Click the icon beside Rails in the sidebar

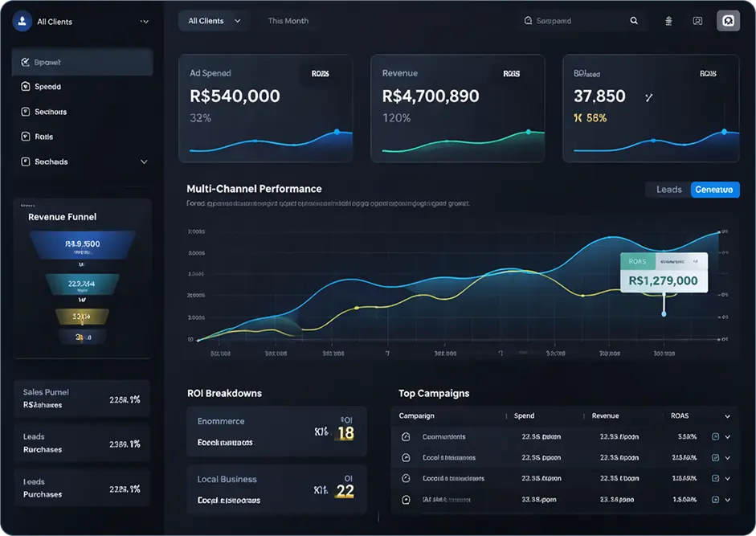tap(26, 137)
